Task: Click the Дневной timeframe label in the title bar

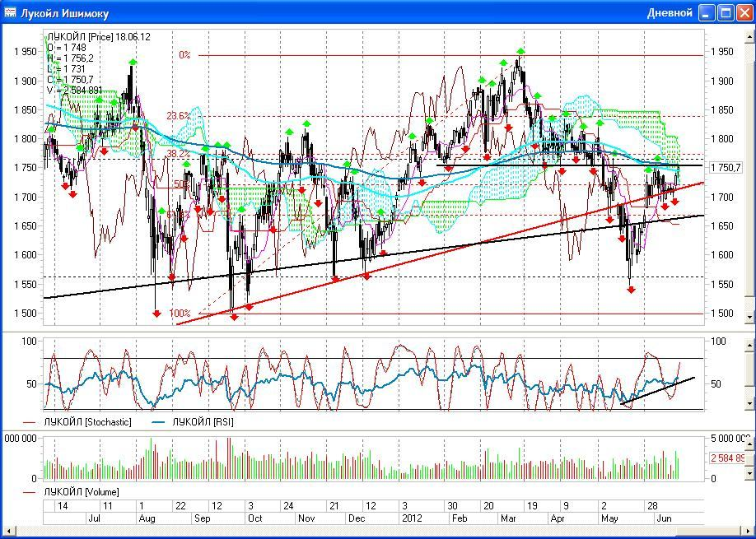Action: [x=670, y=13]
